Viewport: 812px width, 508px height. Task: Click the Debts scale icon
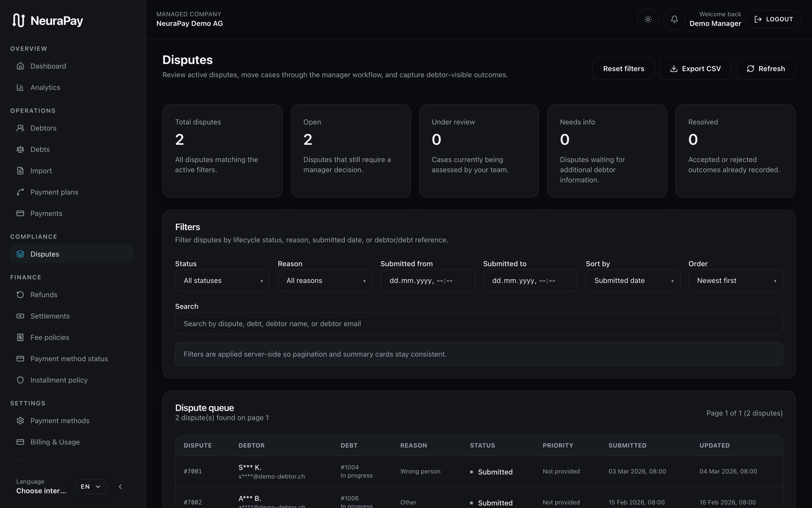(20, 150)
